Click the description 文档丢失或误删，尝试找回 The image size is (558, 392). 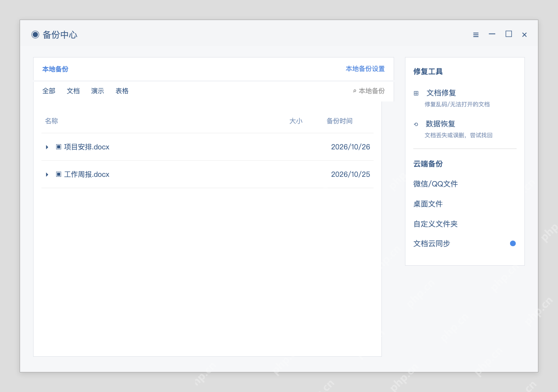tap(459, 135)
